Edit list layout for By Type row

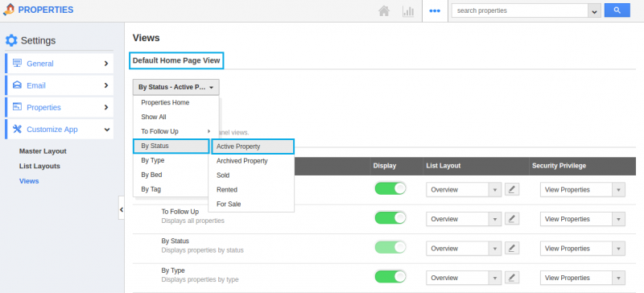pos(512,278)
